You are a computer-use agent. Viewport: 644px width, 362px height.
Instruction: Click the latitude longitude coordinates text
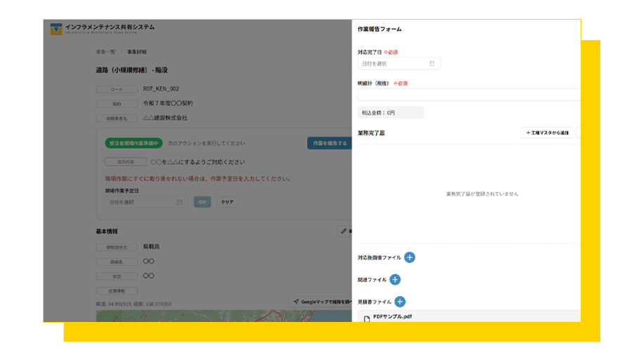coord(134,304)
